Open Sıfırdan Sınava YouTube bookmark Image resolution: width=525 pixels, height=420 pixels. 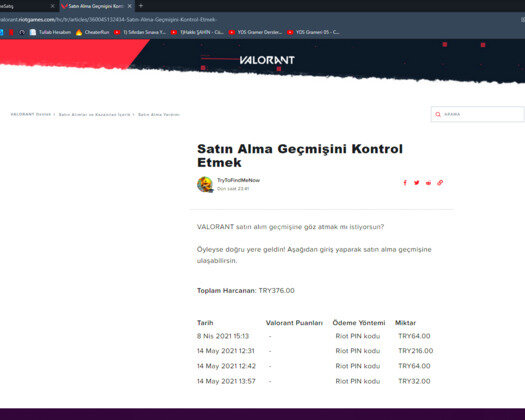[140, 32]
